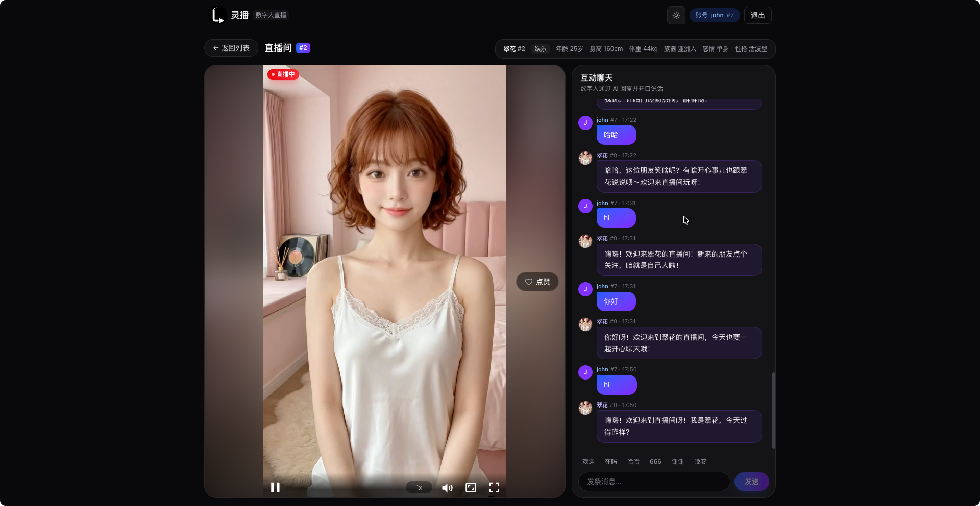Screen dimensions: 980x506
Task: Click the 感情 单身 attribute
Action: coord(715,49)
